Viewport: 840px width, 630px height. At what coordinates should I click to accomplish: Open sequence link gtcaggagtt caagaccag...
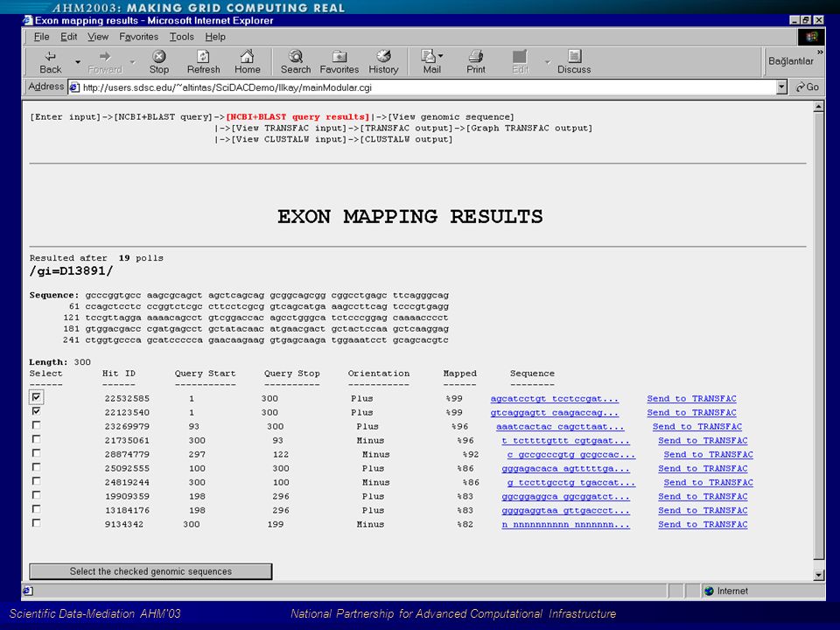tap(555, 412)
